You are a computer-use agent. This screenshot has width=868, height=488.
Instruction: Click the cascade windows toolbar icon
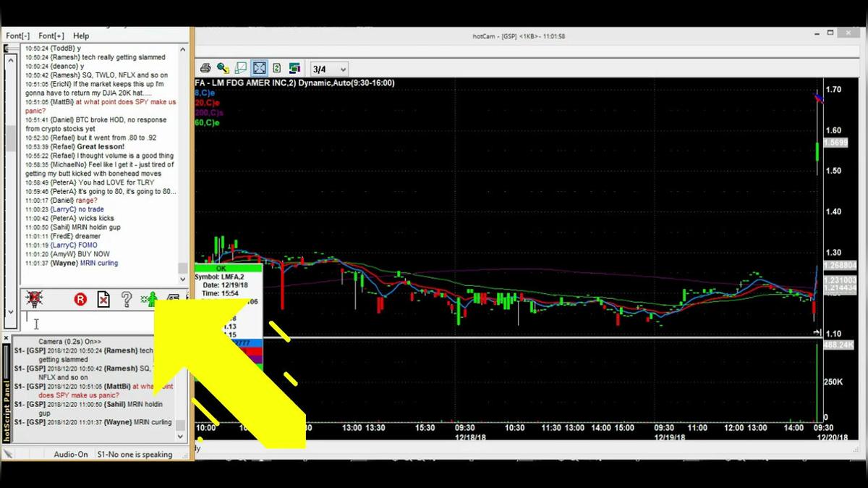pyautogui.click(x=294, y=69)
